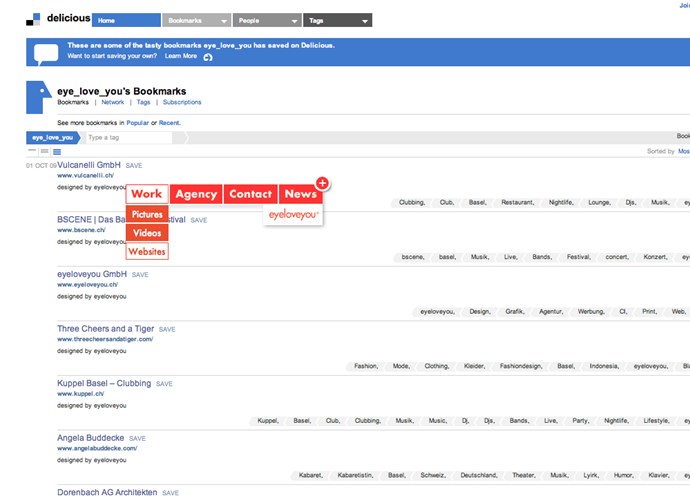Save the Dorenbach AG Architekten bookmark

point(170,493)
